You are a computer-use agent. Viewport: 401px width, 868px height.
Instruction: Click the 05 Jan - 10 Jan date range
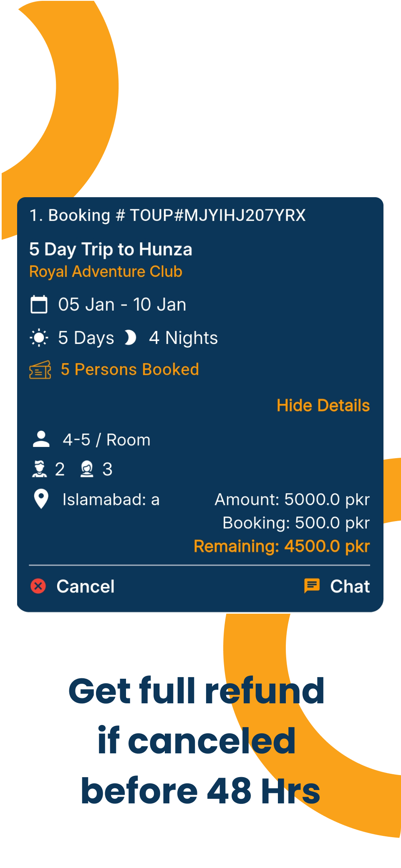point(122,304)
